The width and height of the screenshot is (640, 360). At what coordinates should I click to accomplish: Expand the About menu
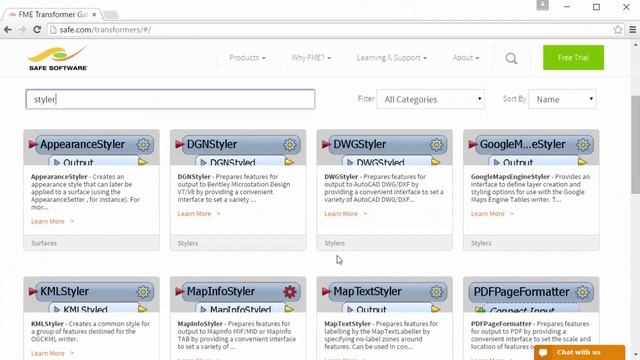466,58
